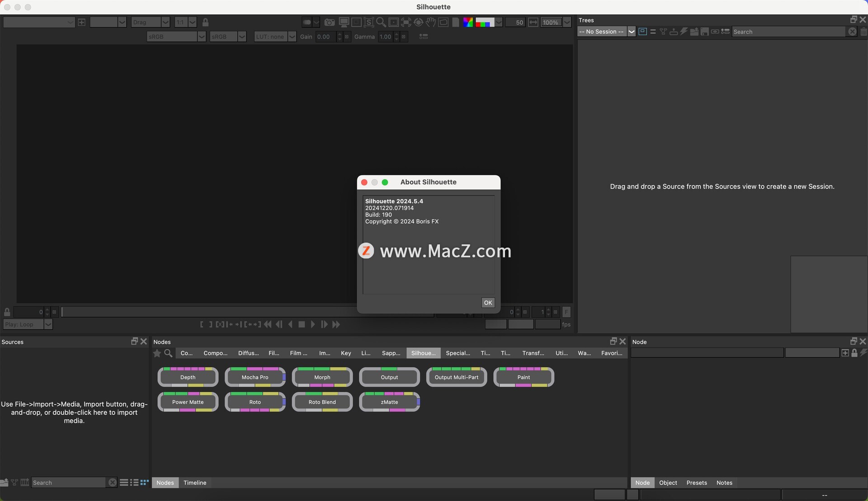
Task: Click the Paint node button
Action: point(524,377)
